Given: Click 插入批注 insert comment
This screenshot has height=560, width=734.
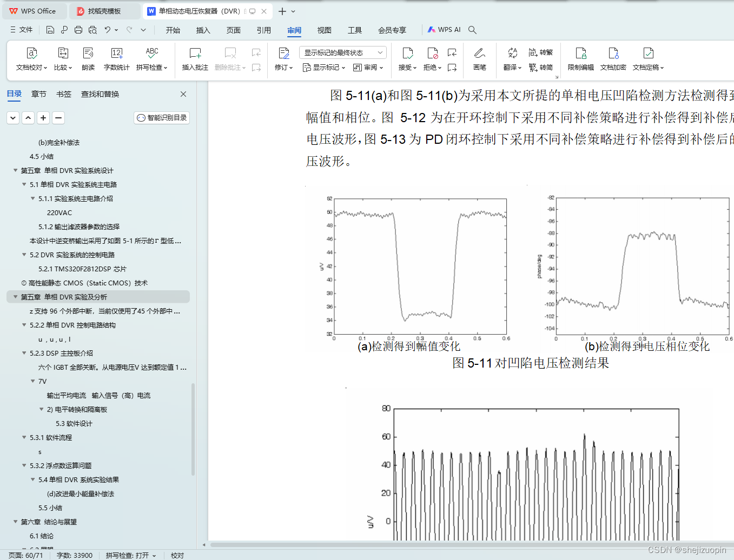Looking at the screenshot, I should (x=195, y=59).
